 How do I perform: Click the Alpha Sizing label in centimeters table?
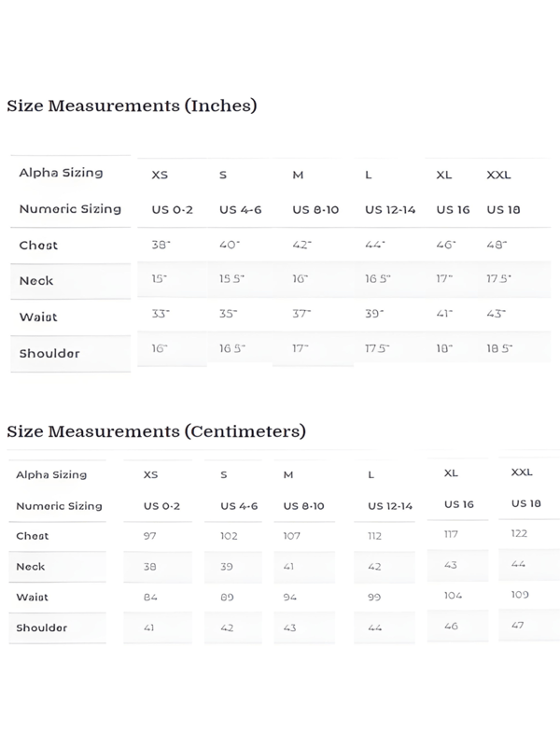pos(51,474)
